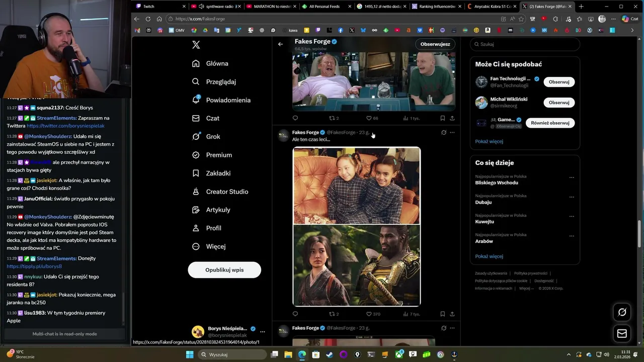The height and width of the screenshot is (362, 644).
Task: Expand the Więcej menu
Action: pyautogui.click(x=209, y=246)
